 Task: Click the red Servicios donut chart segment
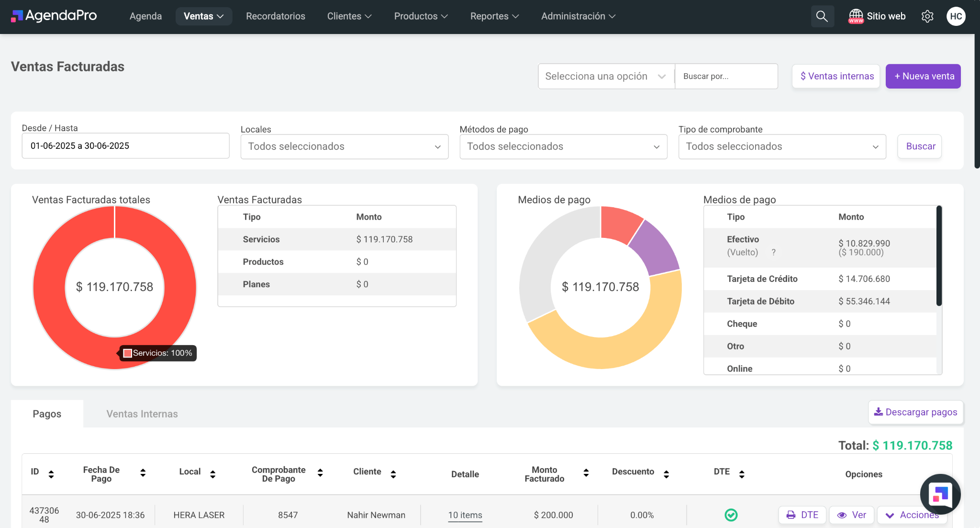tap(50, 287)
